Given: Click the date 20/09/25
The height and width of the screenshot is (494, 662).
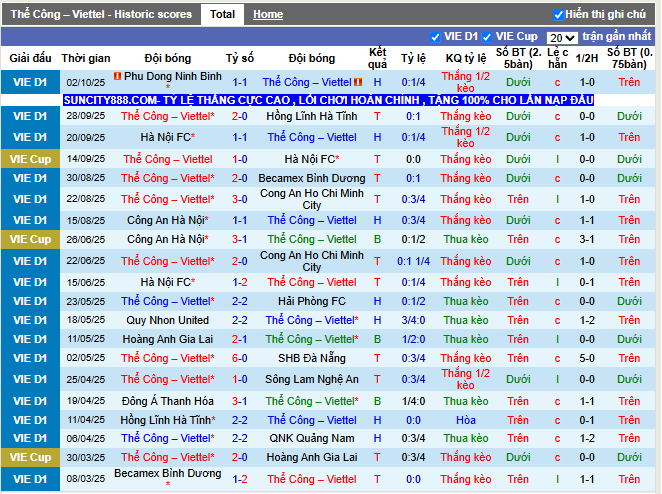Looking at the screenshot, I should click(86, 138).
